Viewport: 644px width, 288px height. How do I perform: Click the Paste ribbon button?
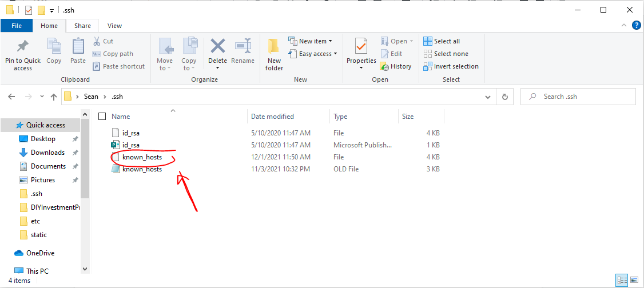point(78,51)
